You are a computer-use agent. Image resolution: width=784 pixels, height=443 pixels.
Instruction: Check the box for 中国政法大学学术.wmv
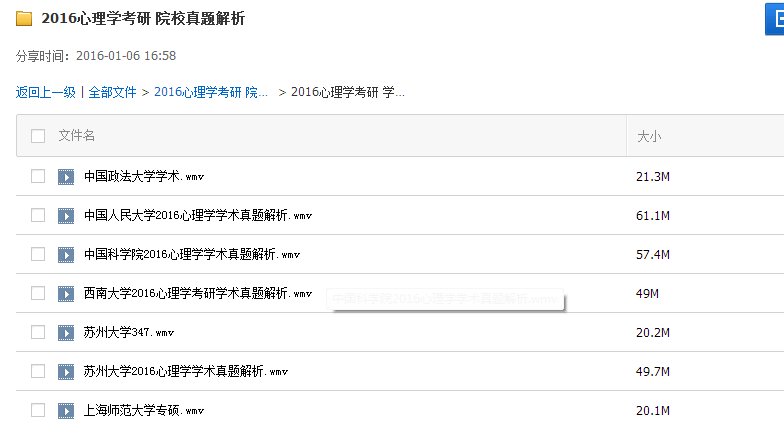click(x=38, y=177)
